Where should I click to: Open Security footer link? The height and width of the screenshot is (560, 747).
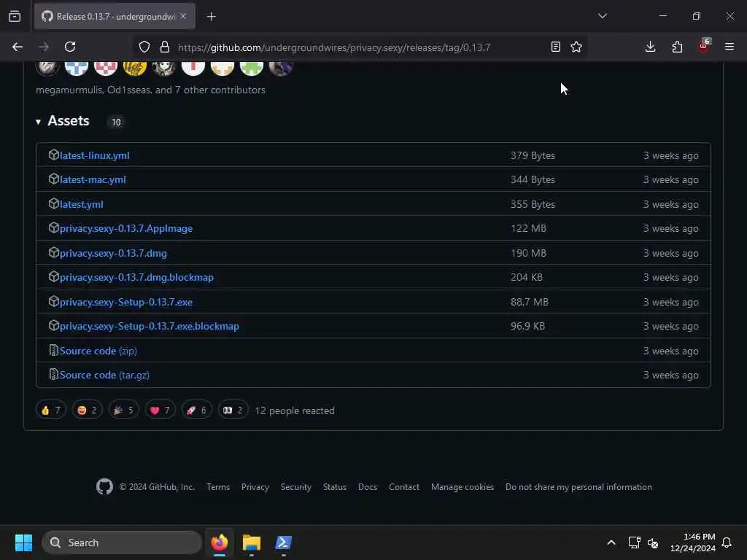tap(296, 487)
